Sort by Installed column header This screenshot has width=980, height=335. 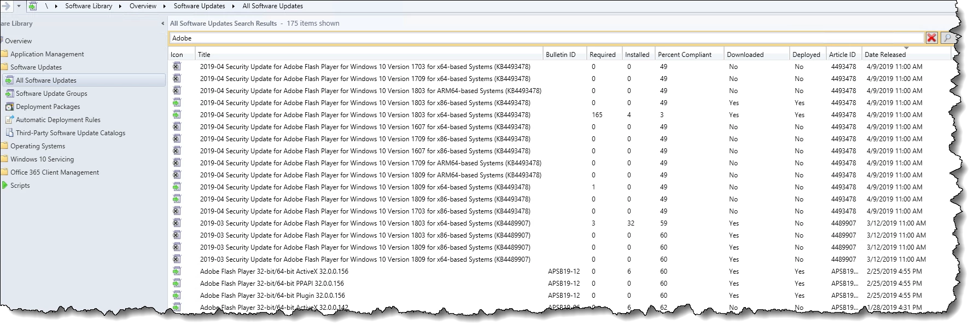(639, 54)
